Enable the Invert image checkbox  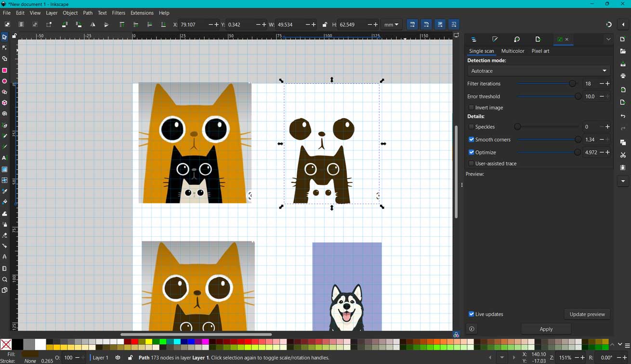[471, 107]
